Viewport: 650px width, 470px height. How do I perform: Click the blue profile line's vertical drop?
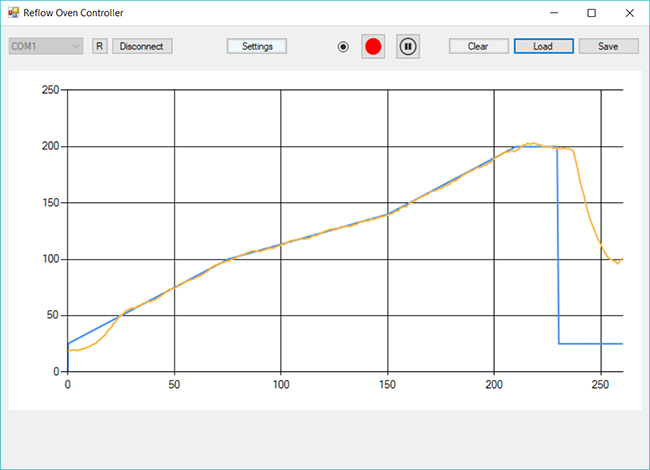point(558,250)
